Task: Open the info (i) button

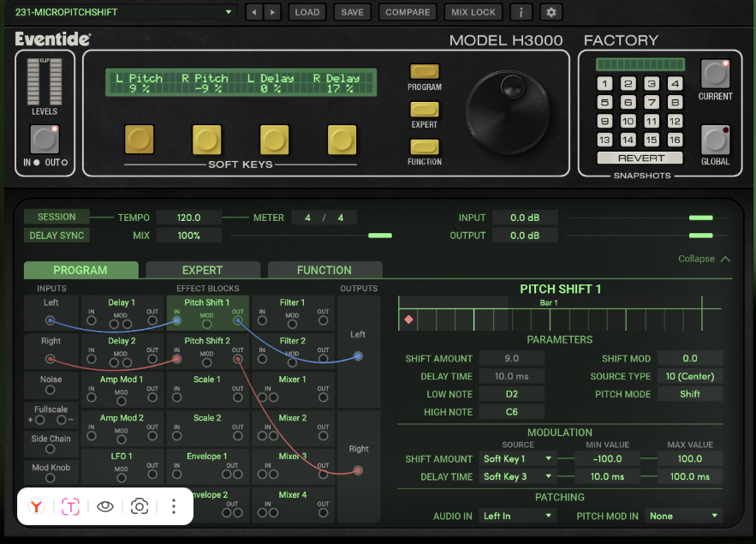Action: click(521, 12)
